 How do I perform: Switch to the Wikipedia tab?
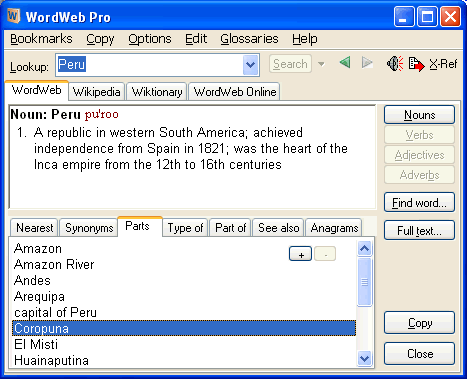(x=97, y=92)
